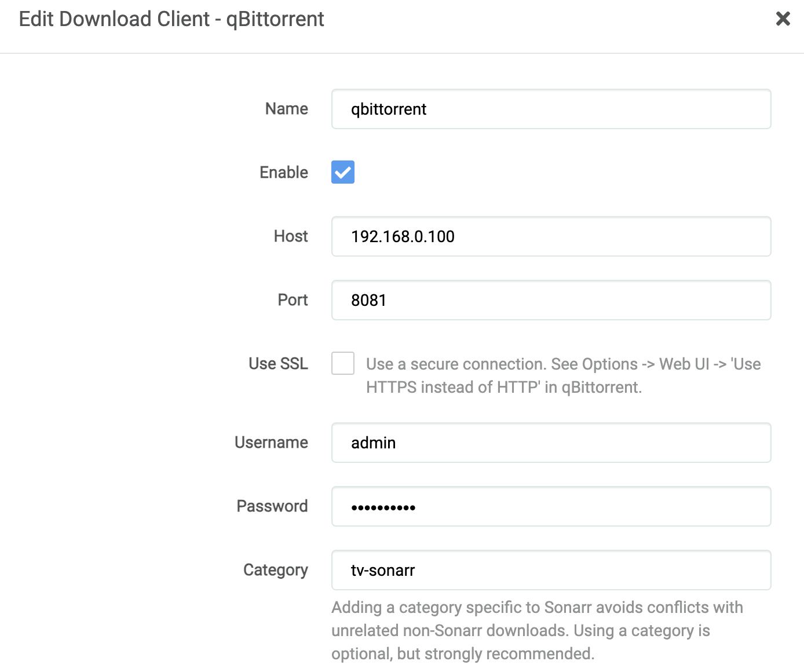Uncheck the Enable checkbox
The height and width of the screenshot is (672, 804).
[x=343, y=172]
